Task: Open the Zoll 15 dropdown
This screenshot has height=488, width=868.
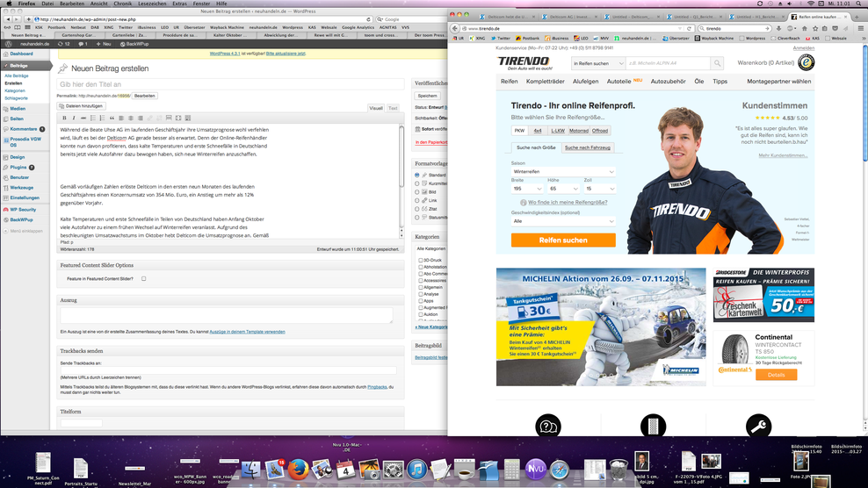Action: (x=599, y=189)
